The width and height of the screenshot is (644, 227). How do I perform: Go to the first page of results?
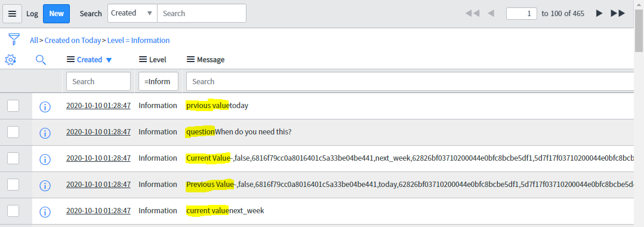tap(472, 13)
